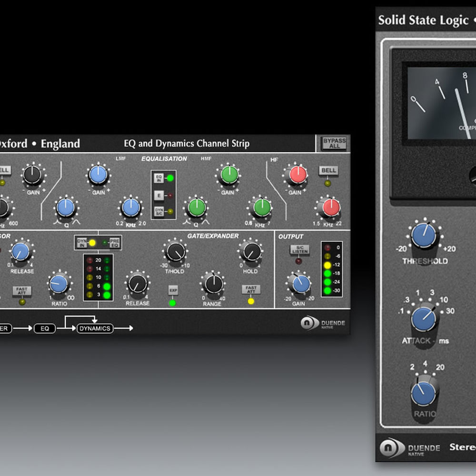Select the EQ block in the routing chain
This screenshot has height=476, width=476.
click(45, 328)
